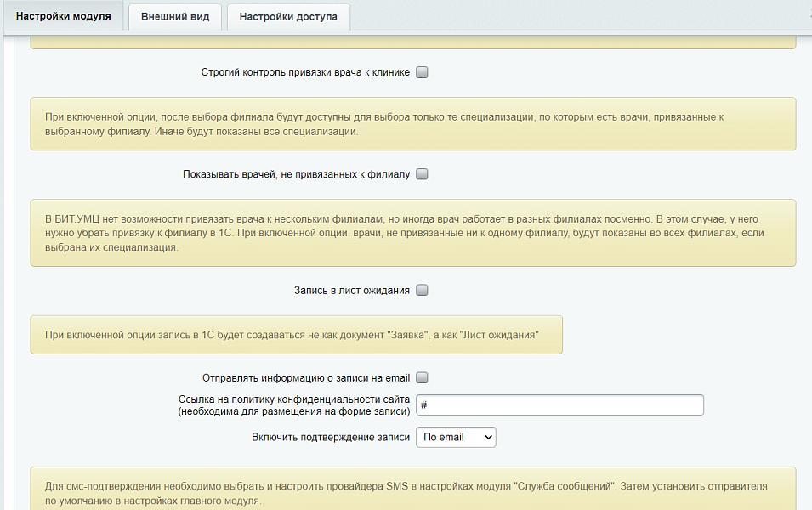Check the Запись в лист ожидания box
The height and width of the screenshot is (510, 812).
[422, 291]
